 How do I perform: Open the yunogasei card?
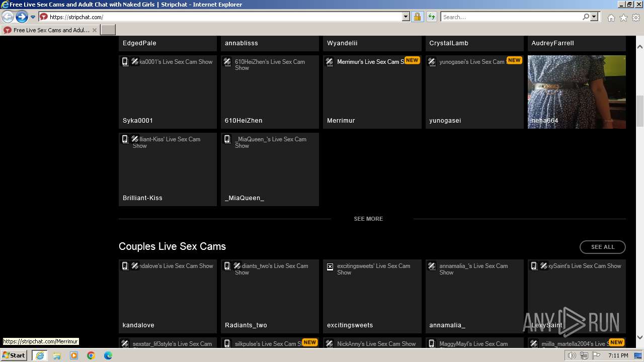click(474, 92)
